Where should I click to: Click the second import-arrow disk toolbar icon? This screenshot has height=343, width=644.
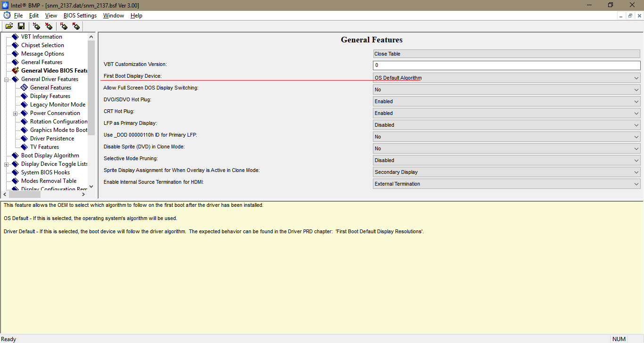click(49, 26)
